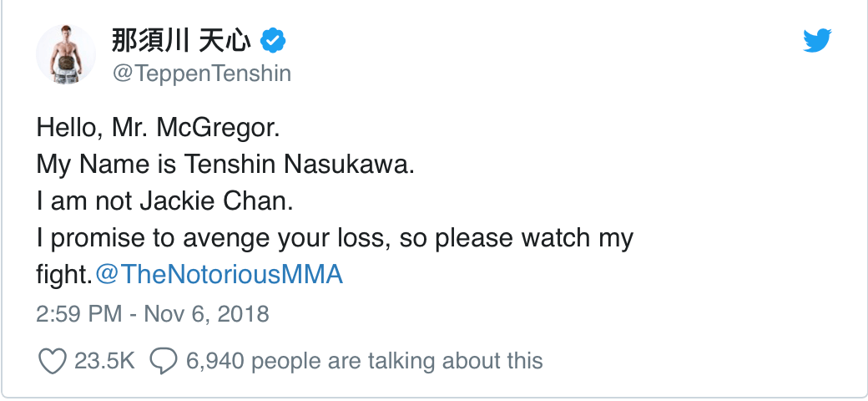Follow the @TheNotoriousMMA mention link
The width and height of the screenshot is (868, 401).
tap(220, 275)
